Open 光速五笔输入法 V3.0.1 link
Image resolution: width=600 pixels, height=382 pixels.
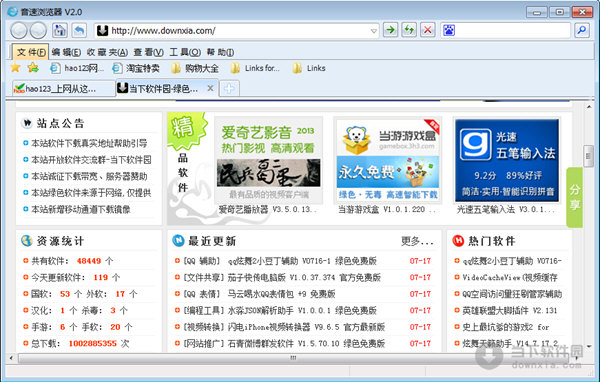[x=506, y=210]
